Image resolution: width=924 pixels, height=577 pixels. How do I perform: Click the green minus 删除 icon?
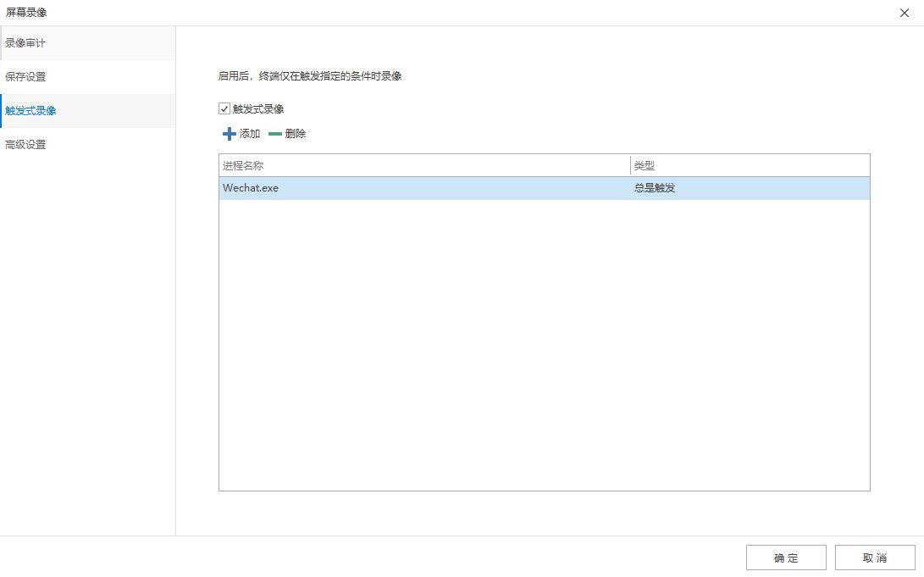coord(275,133)
